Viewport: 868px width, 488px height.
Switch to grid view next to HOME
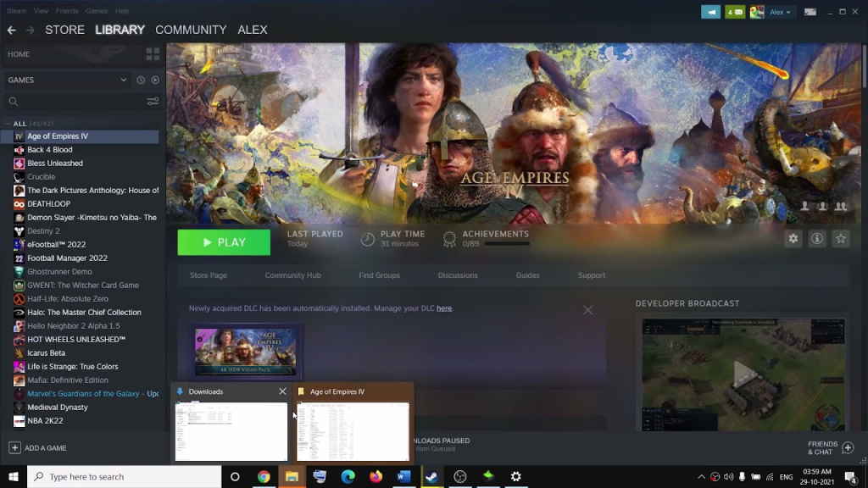153,53
